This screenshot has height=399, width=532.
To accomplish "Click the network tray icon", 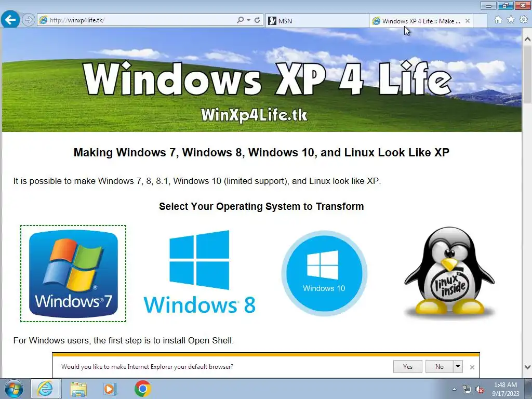I will pos(467,389).
